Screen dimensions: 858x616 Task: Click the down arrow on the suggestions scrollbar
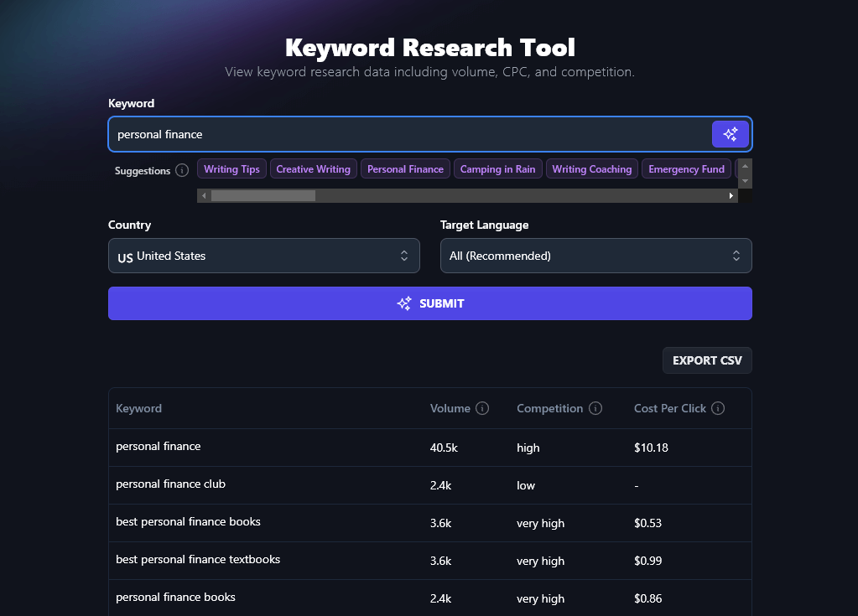pos(744,181)
